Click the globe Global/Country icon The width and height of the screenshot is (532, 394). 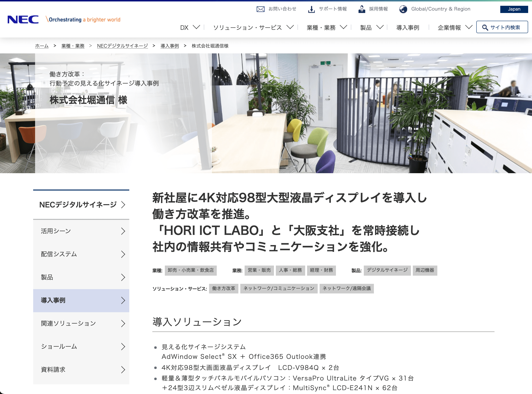click(x=403, y=9)
